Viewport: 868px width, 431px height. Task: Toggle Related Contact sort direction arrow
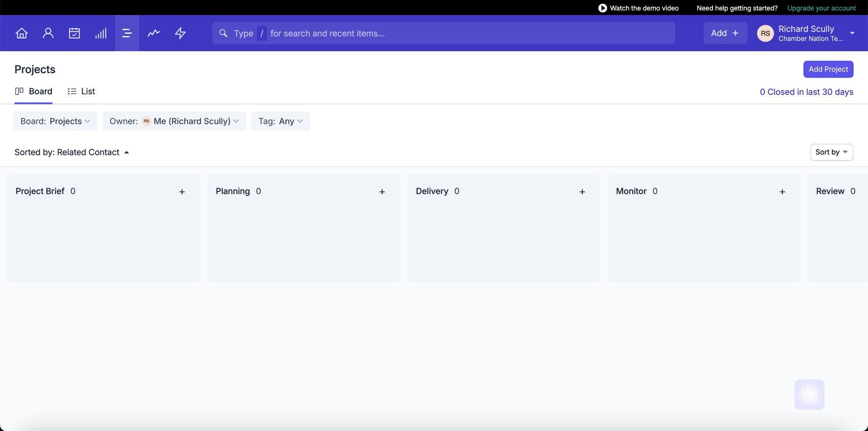(127, 152)
